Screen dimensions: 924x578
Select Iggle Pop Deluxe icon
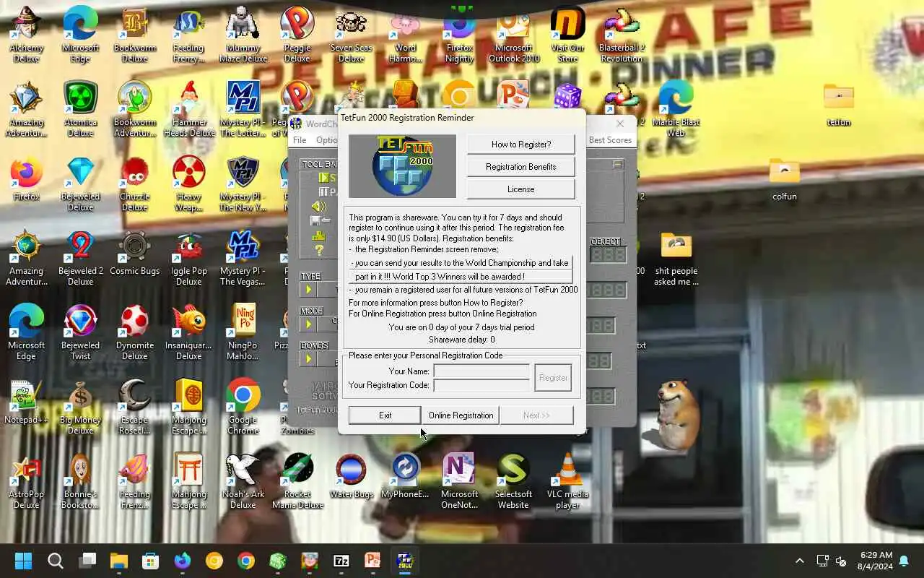(188, 258)
